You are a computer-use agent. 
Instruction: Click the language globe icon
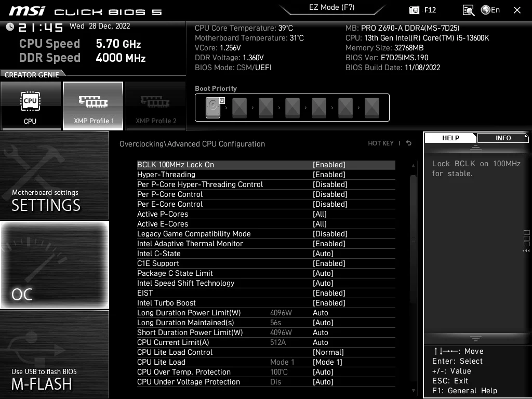(x=486, y=10)
